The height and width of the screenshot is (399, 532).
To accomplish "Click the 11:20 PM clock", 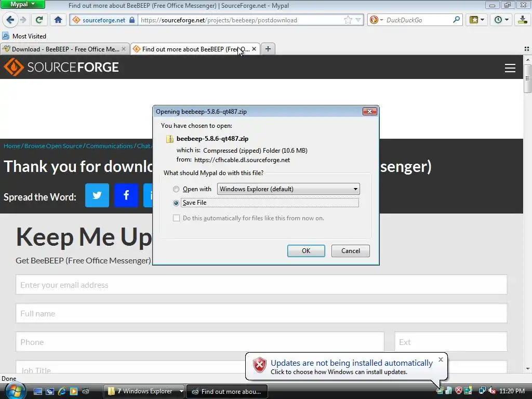I will click(x=512, y=391).
